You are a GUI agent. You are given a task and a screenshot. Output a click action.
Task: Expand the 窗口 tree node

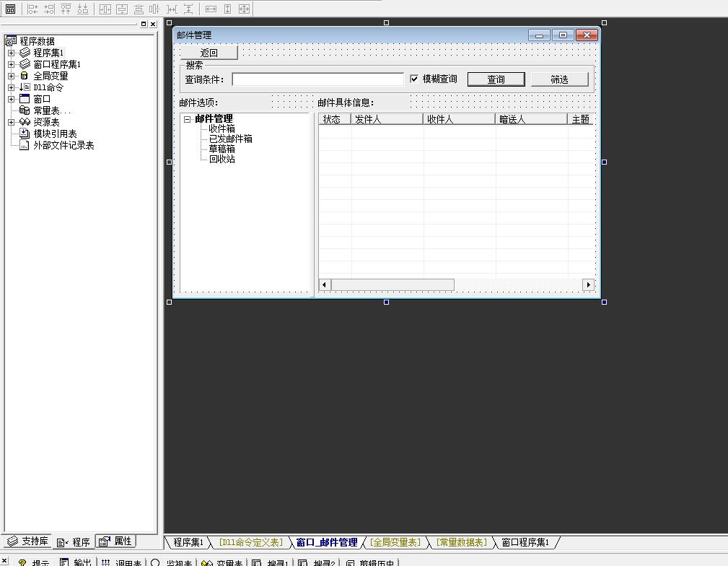point(11,99)
